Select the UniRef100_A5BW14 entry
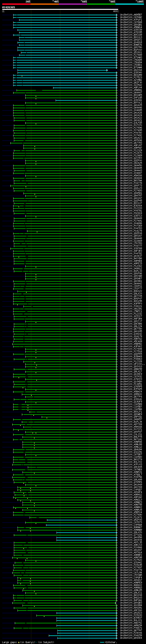Image resolution: width=146 pixels, height=644 pixels. tap(131, 27)
